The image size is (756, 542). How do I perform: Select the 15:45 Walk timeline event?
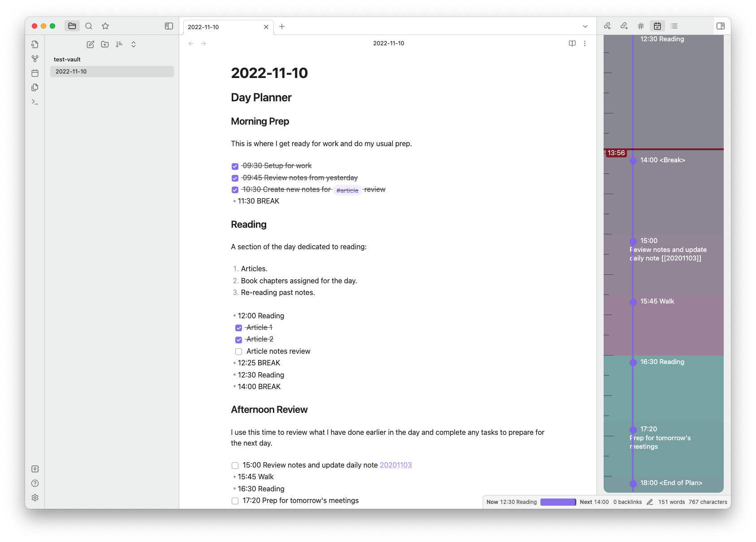(663, 325)
